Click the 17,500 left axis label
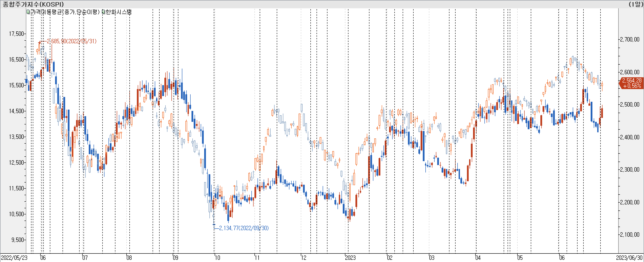 [16, 34]
